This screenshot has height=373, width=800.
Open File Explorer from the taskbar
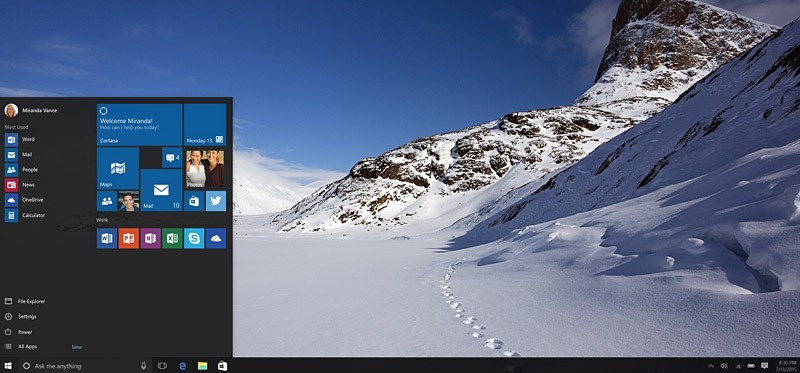click(203, 366)
